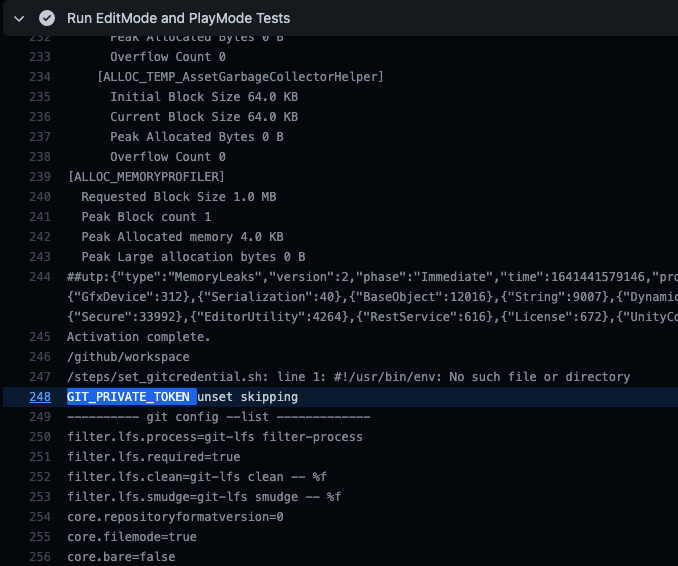The image size is (678, 566).
Task: Open line number 248 link
Action: point(40,397)
